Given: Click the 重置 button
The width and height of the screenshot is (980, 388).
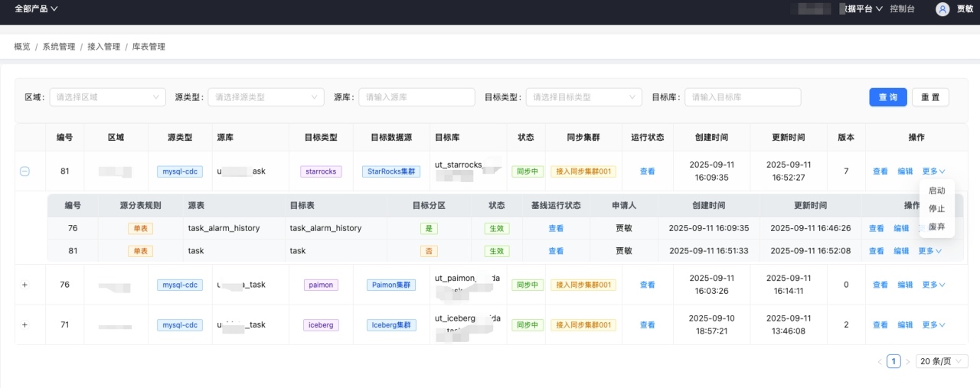Looking at the screenshot, I should click(x=930, y=97).
